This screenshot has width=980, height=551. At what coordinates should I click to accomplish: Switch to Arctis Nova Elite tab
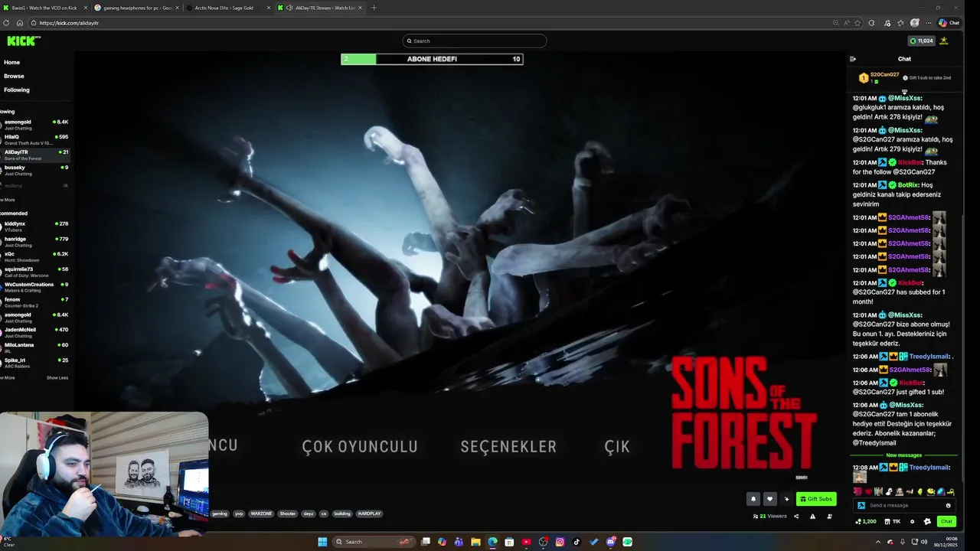coord(228,8)
